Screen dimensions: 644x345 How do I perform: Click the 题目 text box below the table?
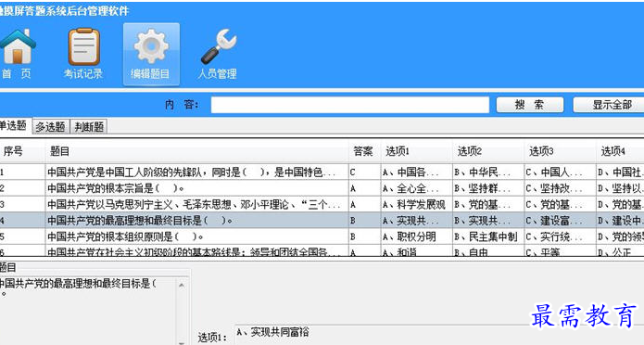pos(87,311)
